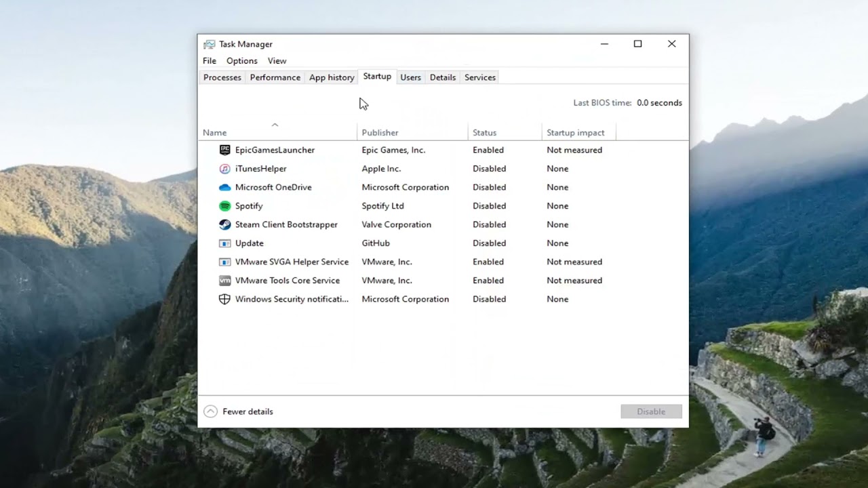Select the EpicGamesLauncher name text
This screenshot has height=488, width=868.
click(x=275, y=150)
